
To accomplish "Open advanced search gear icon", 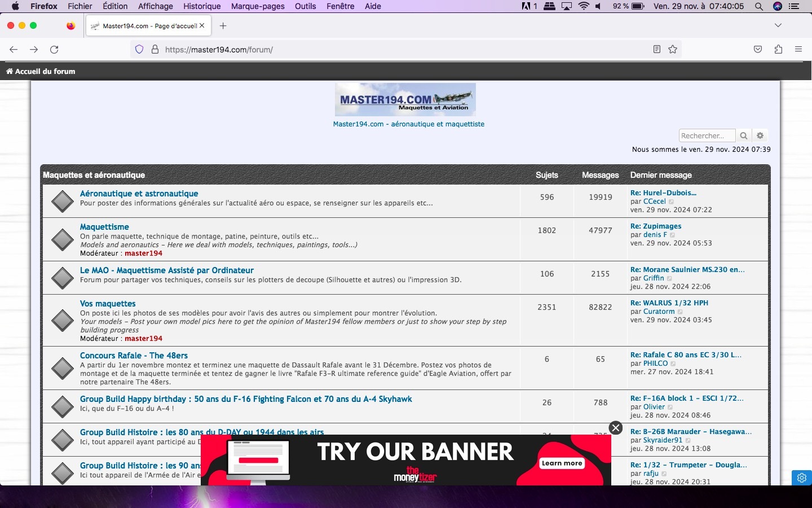I will [760, 135].
